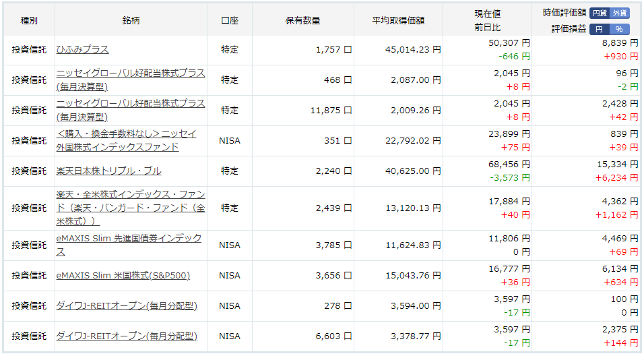
Task: Select the 40,625.00 円 average cost
Action: tap(413, 171)
